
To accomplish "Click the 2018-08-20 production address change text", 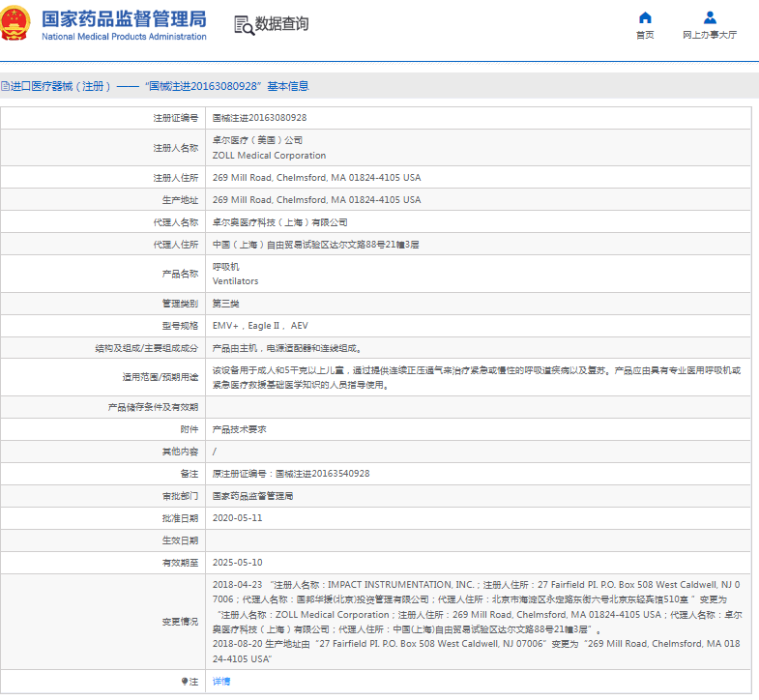I will coord(477,652).
